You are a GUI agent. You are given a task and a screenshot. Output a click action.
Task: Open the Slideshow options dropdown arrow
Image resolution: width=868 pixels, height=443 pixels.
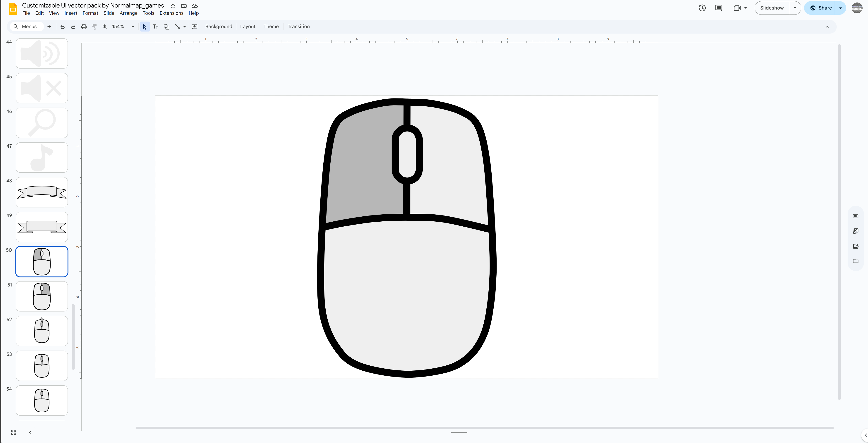[795, 8]
